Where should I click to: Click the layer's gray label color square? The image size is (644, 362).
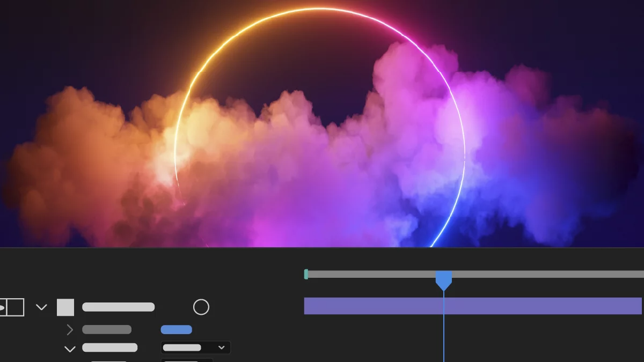click(x=65, y=307)
